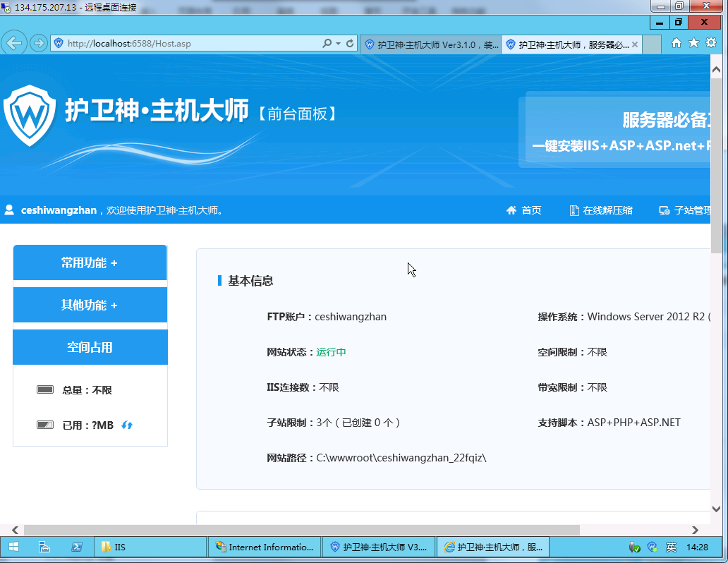Switch to 护卫神·主机大师 V3 taskbar item
This screenshot has height=563, width=728.
tap(379, 547)
